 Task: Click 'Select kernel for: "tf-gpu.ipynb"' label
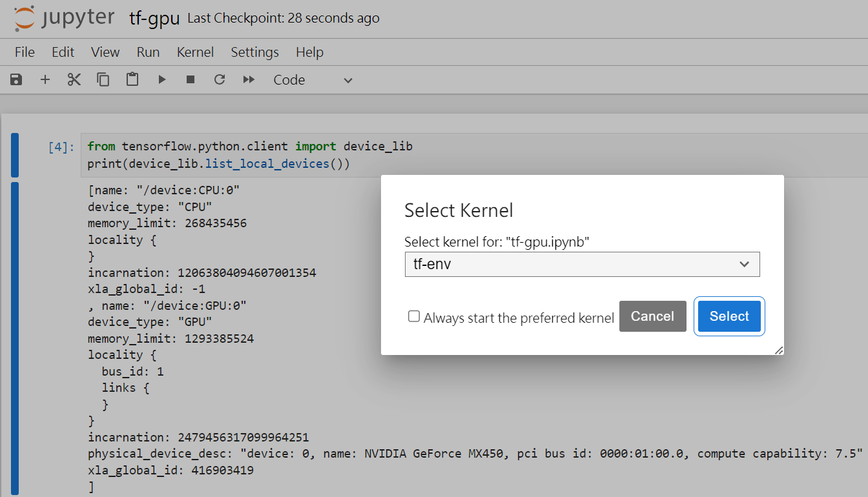(x=497, y=241)
